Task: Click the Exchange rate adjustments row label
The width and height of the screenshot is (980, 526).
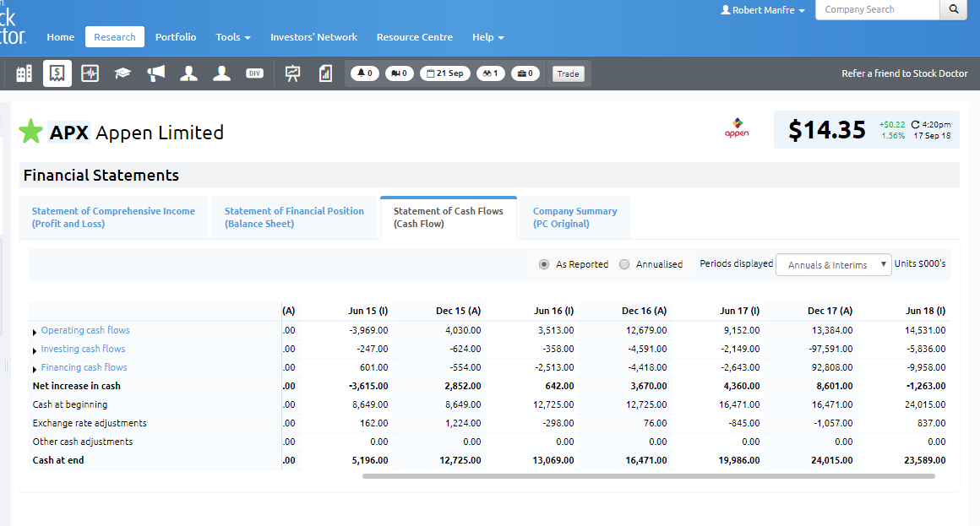Action: coord(90,424)
